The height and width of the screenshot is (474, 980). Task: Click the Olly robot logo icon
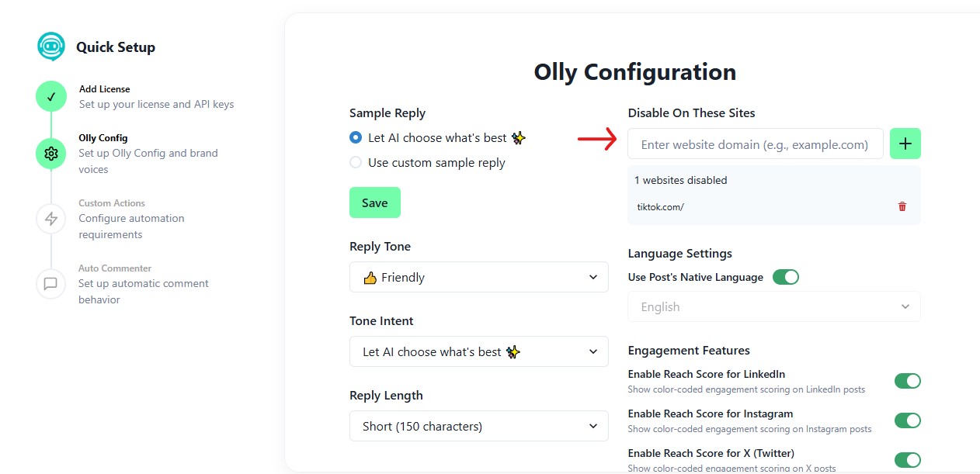pyautogui.click(x=50, y=47)
